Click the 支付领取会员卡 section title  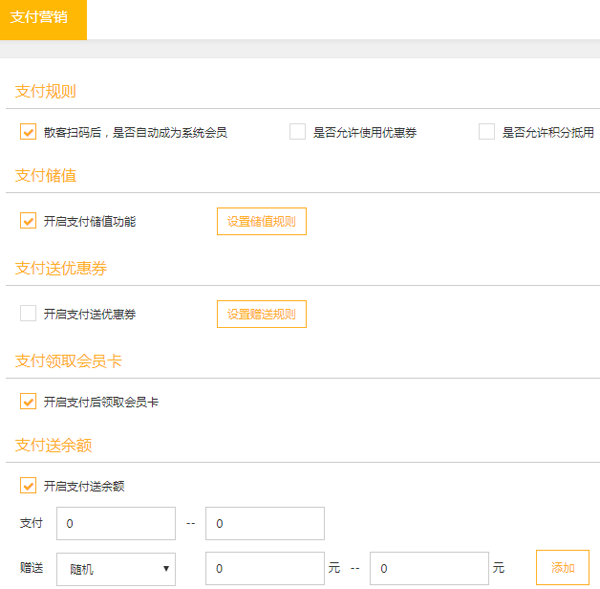[x=68, y=361]
